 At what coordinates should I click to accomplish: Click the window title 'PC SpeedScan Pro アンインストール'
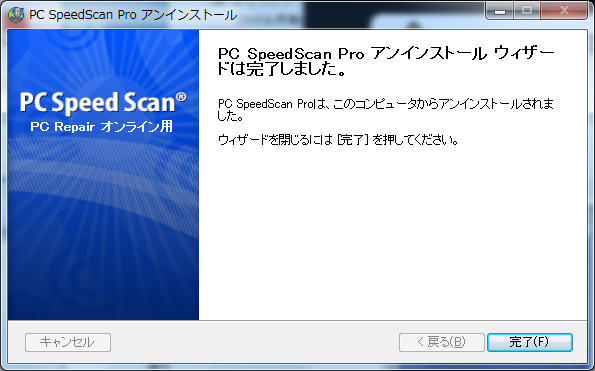click(133, 15)
